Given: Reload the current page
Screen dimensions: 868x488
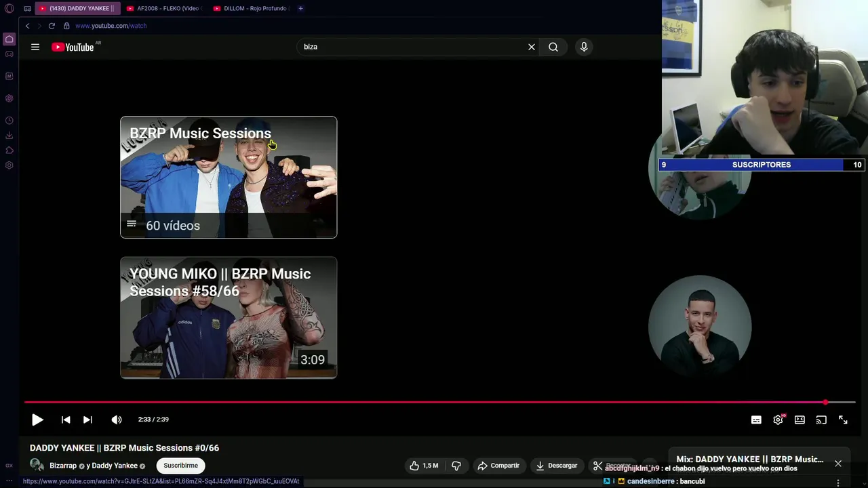Looking at the screenshot, I should pos(52,26).
